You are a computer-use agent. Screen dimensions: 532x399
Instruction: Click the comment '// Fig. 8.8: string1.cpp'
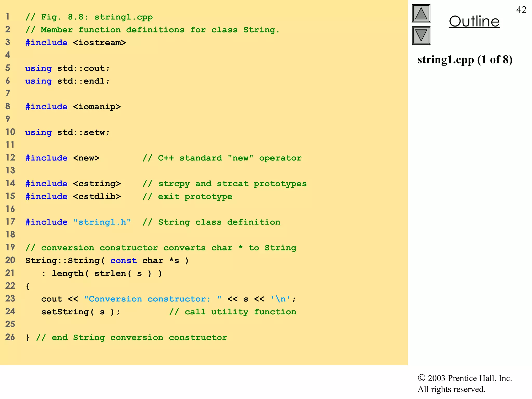pos(89,17)
